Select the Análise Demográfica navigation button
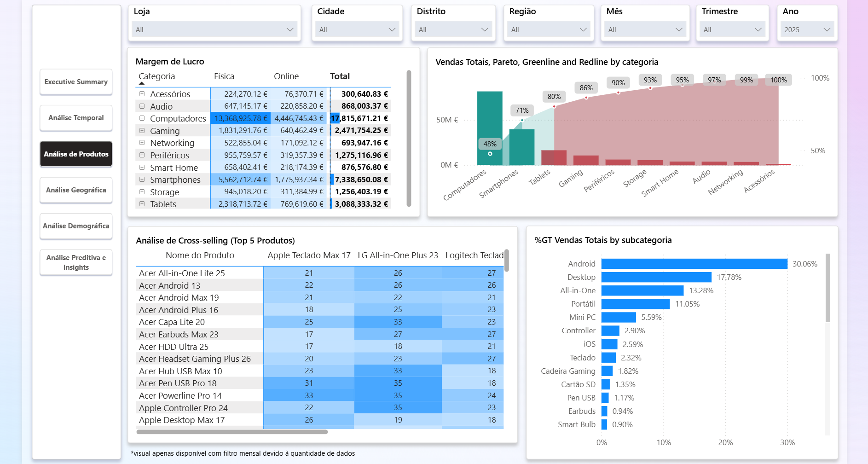This screenshot has width=868, height=464. tap(76, 226)
